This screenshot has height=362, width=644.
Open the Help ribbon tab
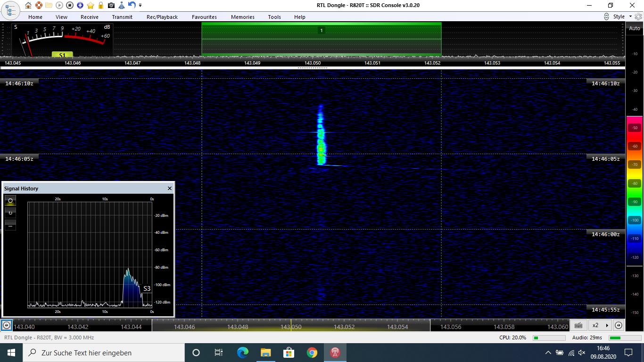coord(300,16)
